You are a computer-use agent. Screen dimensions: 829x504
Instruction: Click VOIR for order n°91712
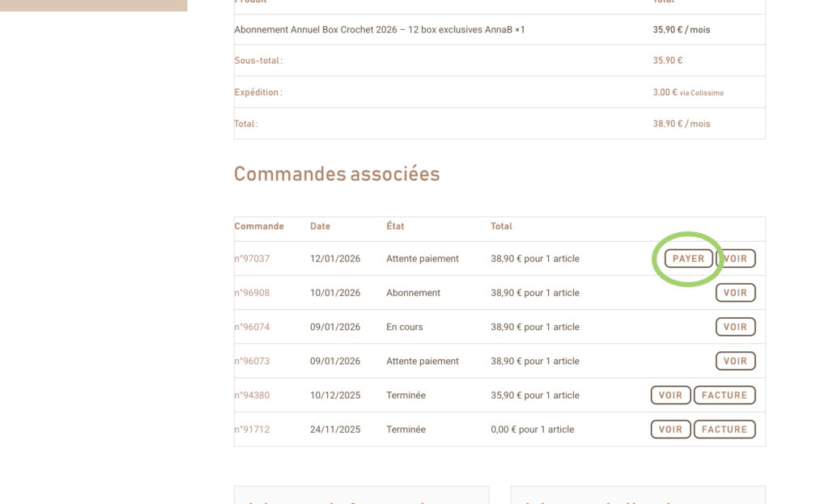click(670, 430)
